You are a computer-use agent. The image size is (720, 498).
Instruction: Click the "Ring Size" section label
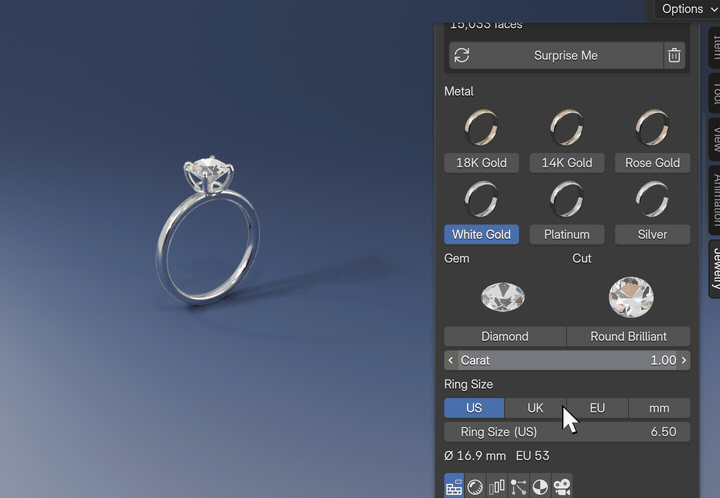click(468, 384)
